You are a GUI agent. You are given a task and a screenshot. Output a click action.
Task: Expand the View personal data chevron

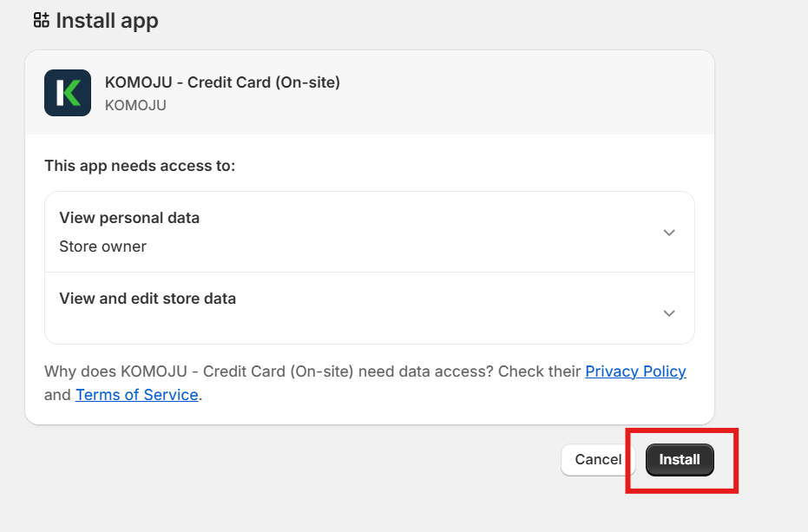pyautogui.click(x=668, y=233)
